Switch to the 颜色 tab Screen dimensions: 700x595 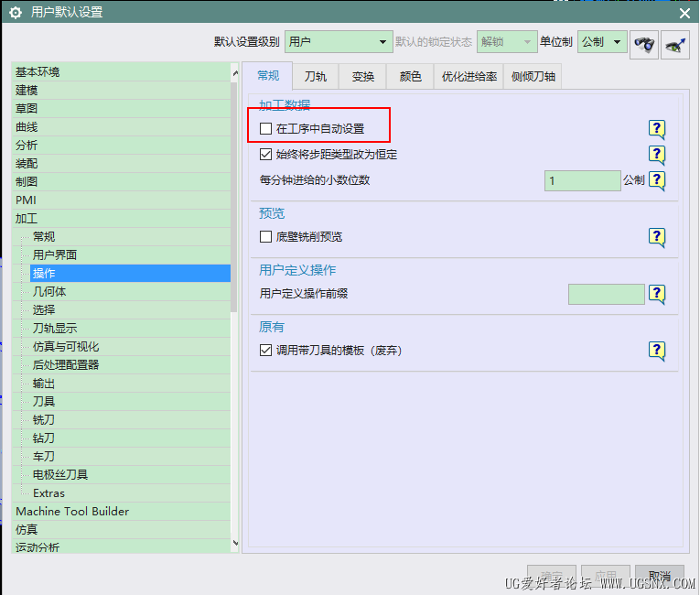tap(410, 77)
